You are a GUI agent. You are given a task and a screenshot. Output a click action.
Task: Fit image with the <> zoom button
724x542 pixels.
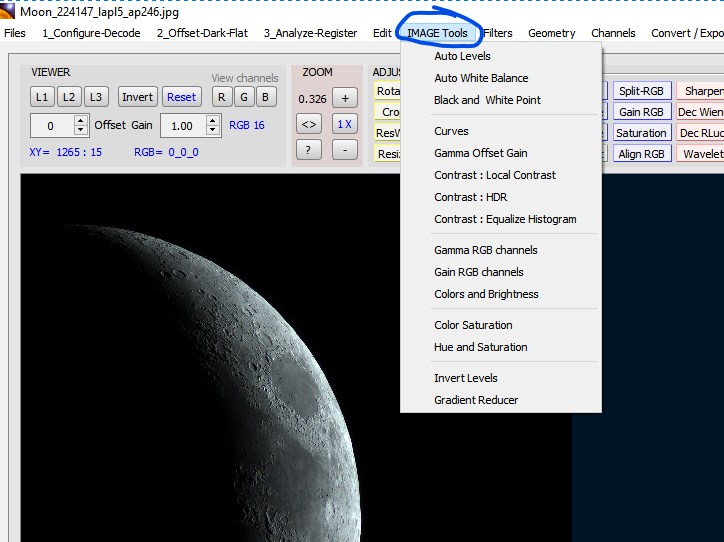pyautogui.click(x=309, y=124)
